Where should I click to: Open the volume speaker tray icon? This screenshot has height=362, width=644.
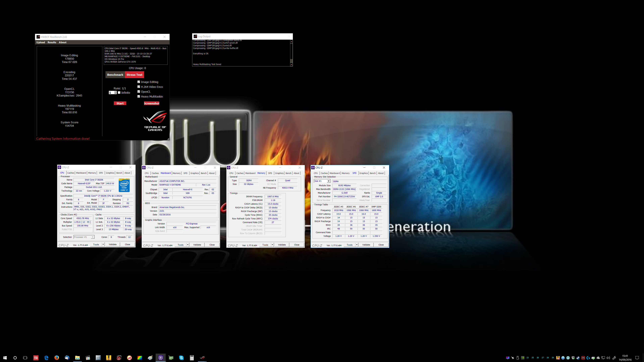608,358
